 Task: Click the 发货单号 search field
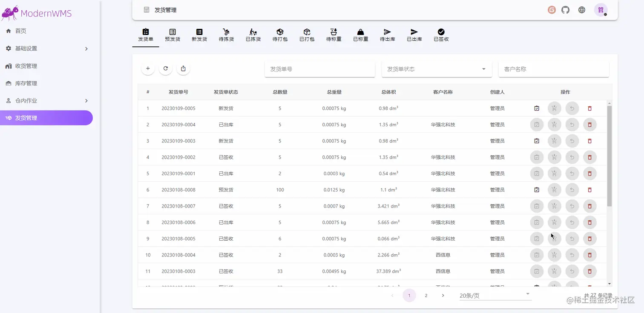[320, 69]
